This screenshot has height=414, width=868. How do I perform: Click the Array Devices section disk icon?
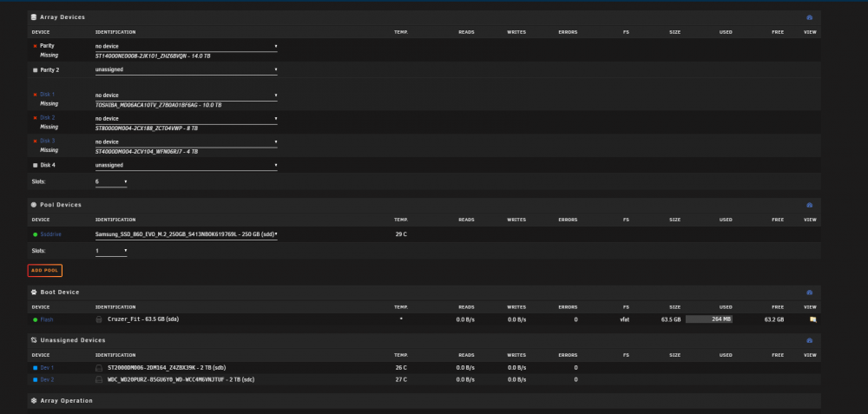[x=34, y=17]
